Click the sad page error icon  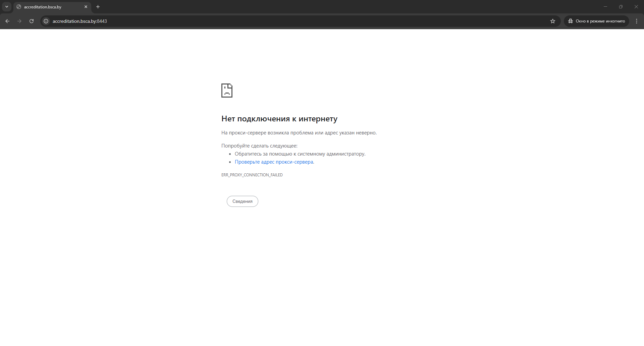coord(227,91)
